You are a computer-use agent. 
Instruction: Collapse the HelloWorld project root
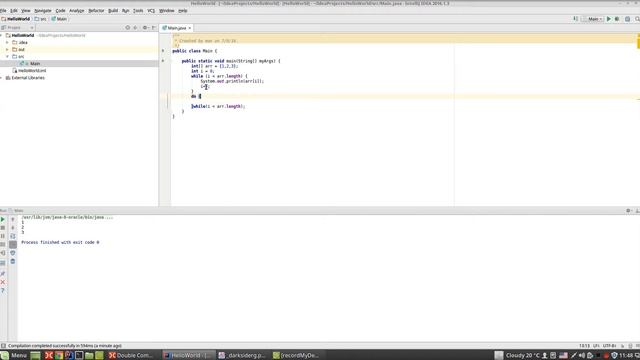pos(1,36)
